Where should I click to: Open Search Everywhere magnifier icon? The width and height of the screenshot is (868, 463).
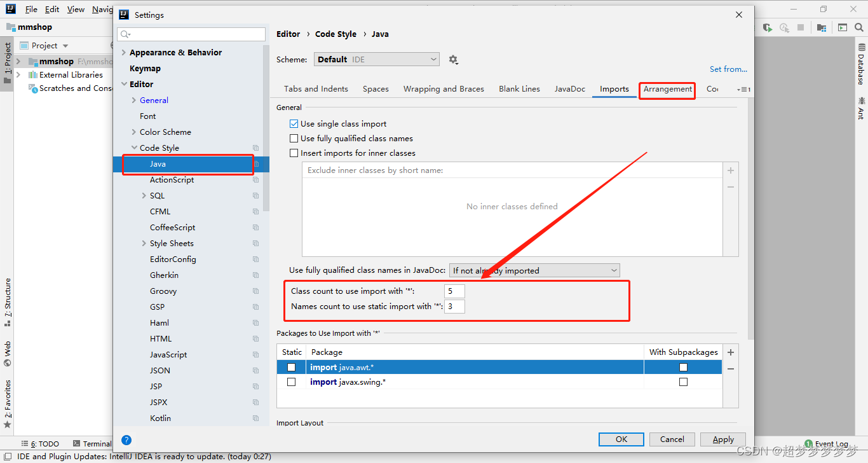tap(858, 27)
